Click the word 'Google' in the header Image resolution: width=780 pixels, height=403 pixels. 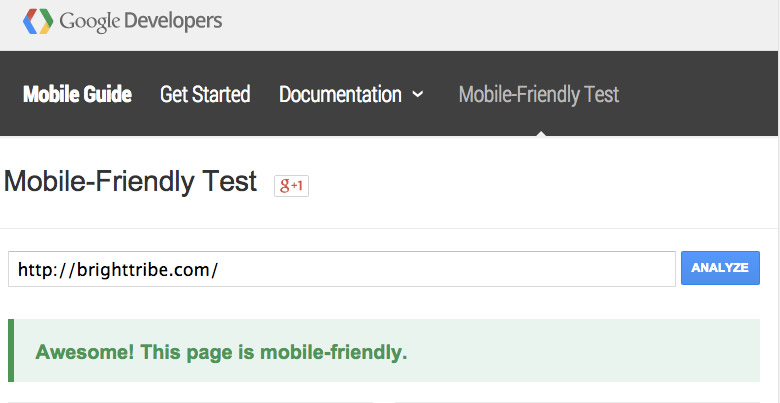click(x=90, y=22)
